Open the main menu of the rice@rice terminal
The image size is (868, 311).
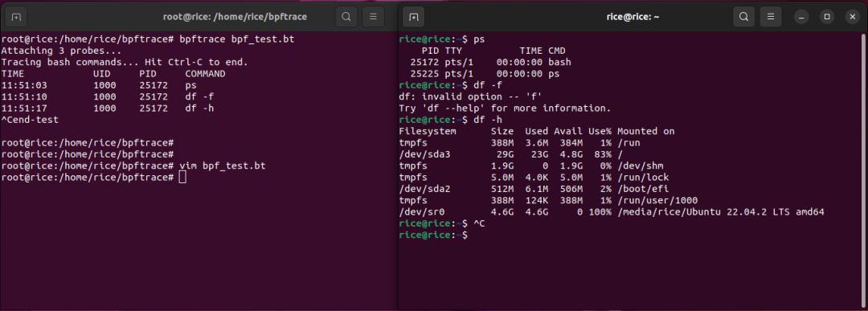(x=771, y=17)
